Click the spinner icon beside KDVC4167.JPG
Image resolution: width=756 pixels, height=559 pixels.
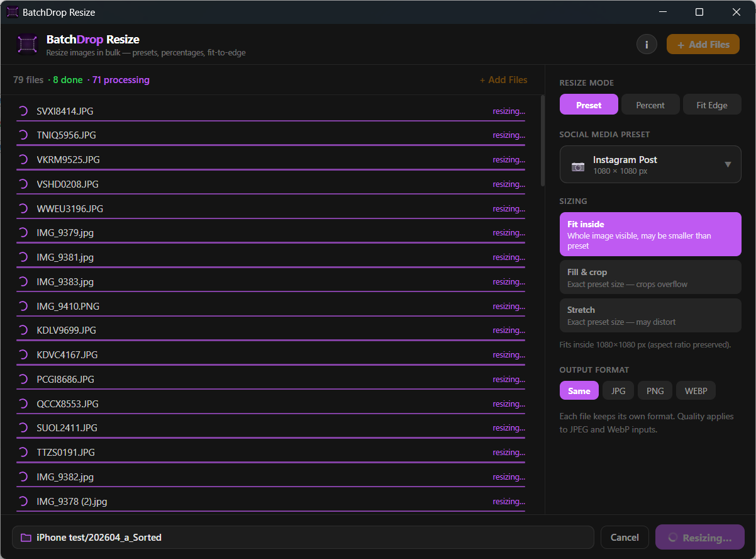point(23,354)
